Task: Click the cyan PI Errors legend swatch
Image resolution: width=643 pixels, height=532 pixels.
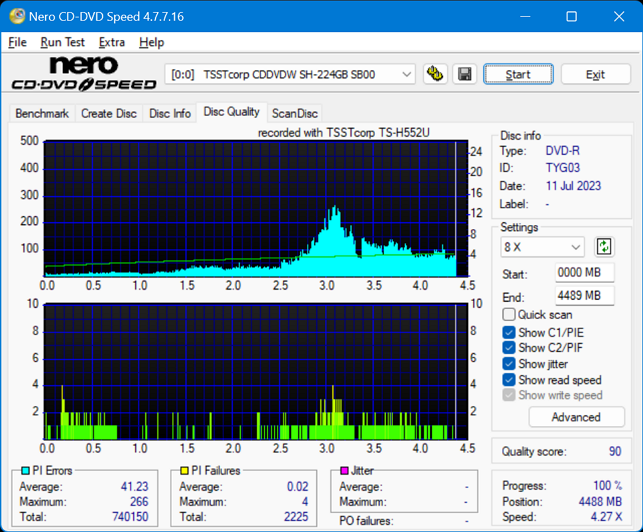Action: (25, 470)
